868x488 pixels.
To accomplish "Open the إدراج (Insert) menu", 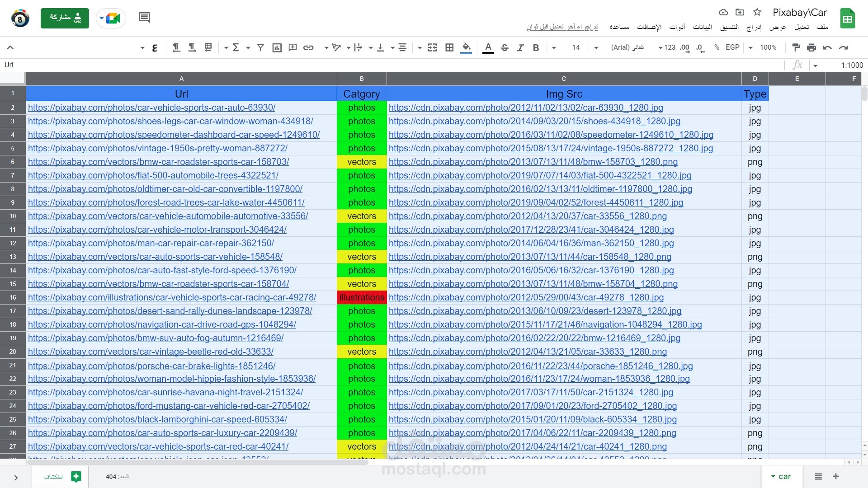I will pos(754,27).
